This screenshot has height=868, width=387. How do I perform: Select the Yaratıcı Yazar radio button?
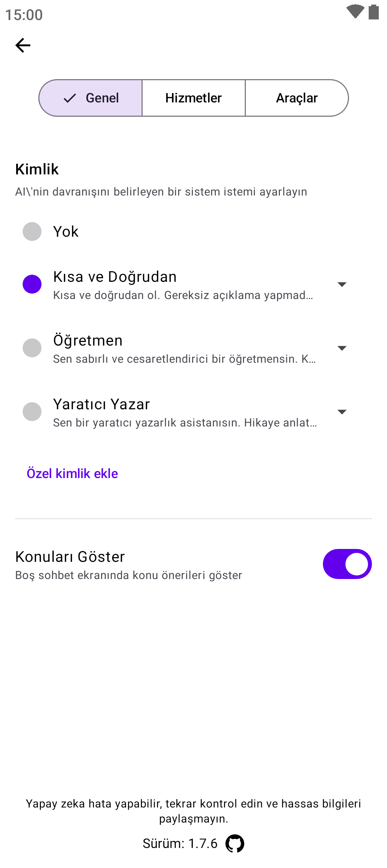coord(32,411)
